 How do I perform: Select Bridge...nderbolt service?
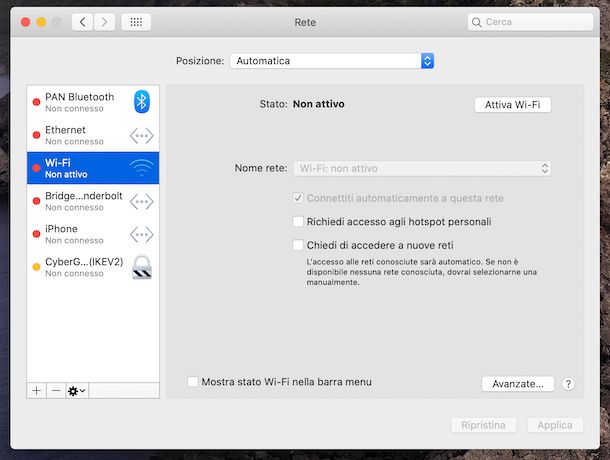pyautogui.click(x=93, y=201)
